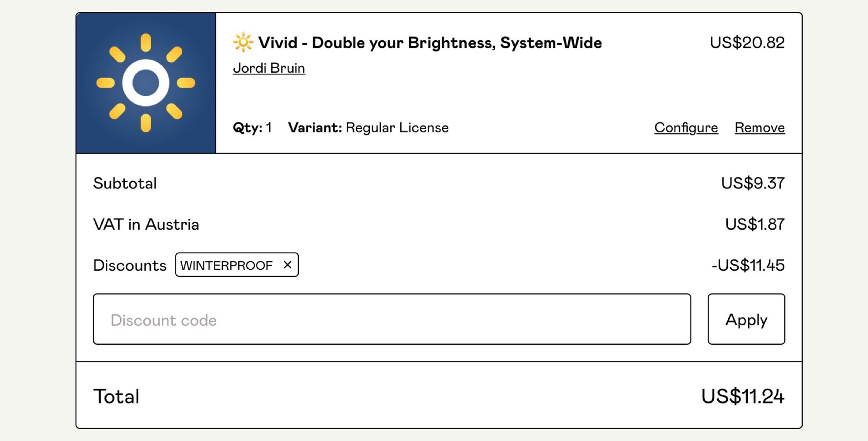Viewport: 868px width, 441px height.
Task: Click the VAT in Austria label
Action: pos(146,224)
